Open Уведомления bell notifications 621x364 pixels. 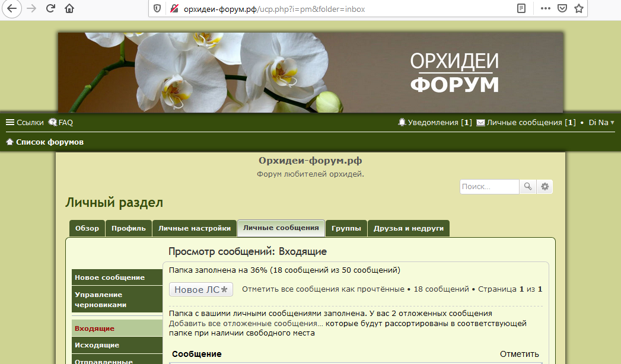(x=435, y=122)
